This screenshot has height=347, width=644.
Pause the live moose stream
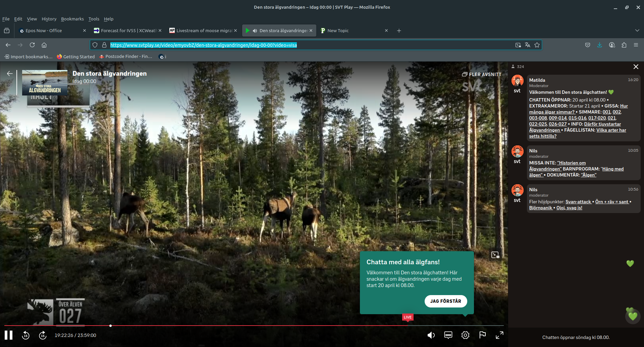click(x=9, y=335)
